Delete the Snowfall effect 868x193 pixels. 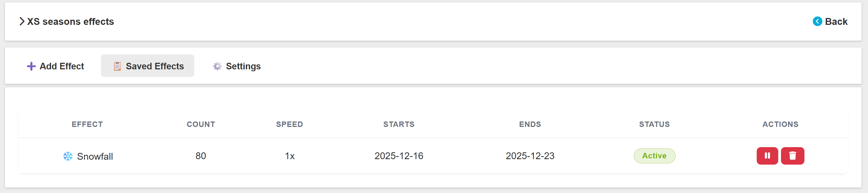click(792, 156)
